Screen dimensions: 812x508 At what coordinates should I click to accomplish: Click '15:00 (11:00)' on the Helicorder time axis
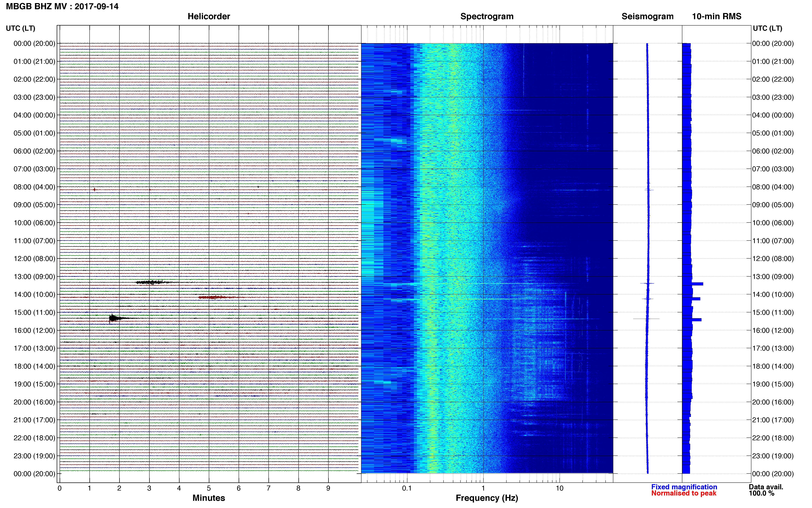point(34,312)
